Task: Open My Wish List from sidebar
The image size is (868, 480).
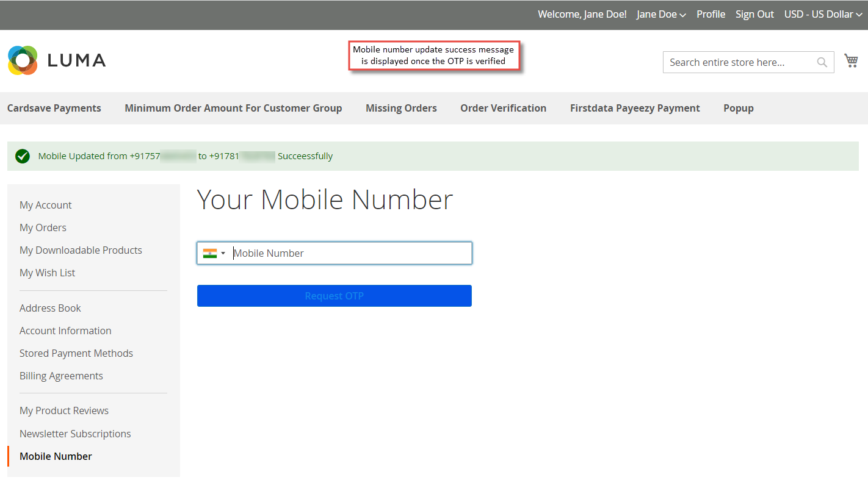Action: (x=47, y=272)
